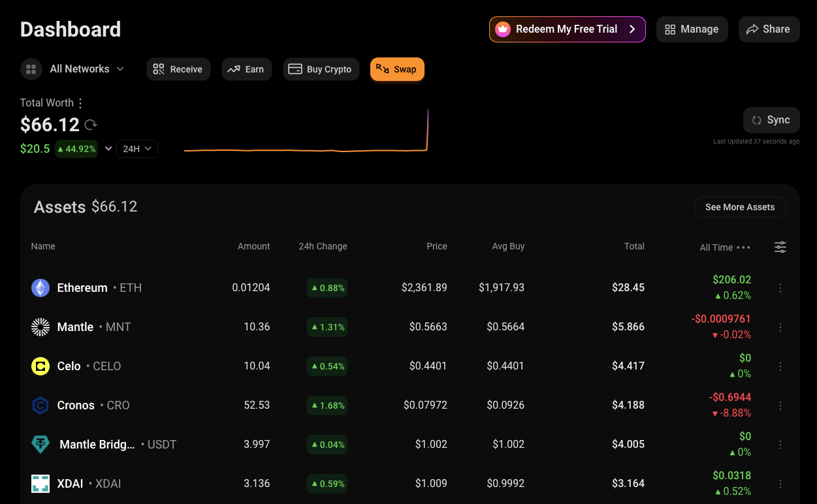This screenshot has width=817, height=504.
Task: Open the Total Worth options menu
Action: tap(80, 102)
